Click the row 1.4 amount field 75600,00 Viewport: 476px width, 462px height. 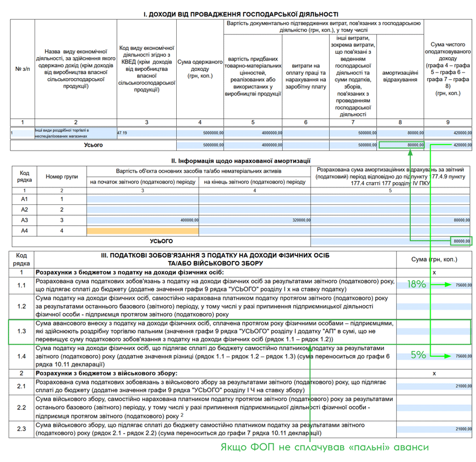pyautogui.click(x=435, y=356)
